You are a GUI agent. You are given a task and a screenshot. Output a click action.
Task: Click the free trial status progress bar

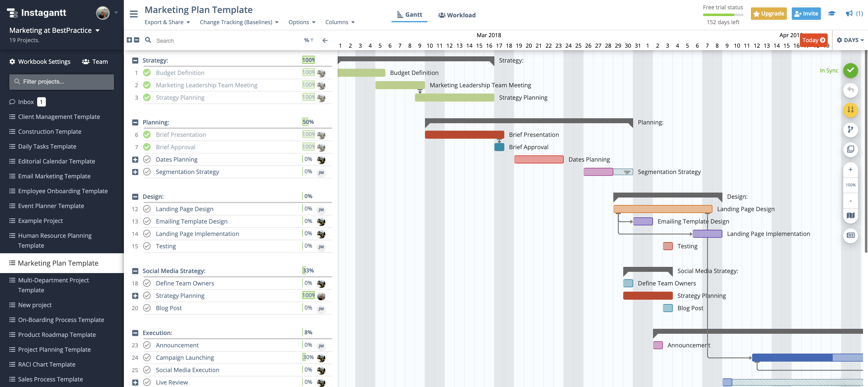click(x=723, y=15)
